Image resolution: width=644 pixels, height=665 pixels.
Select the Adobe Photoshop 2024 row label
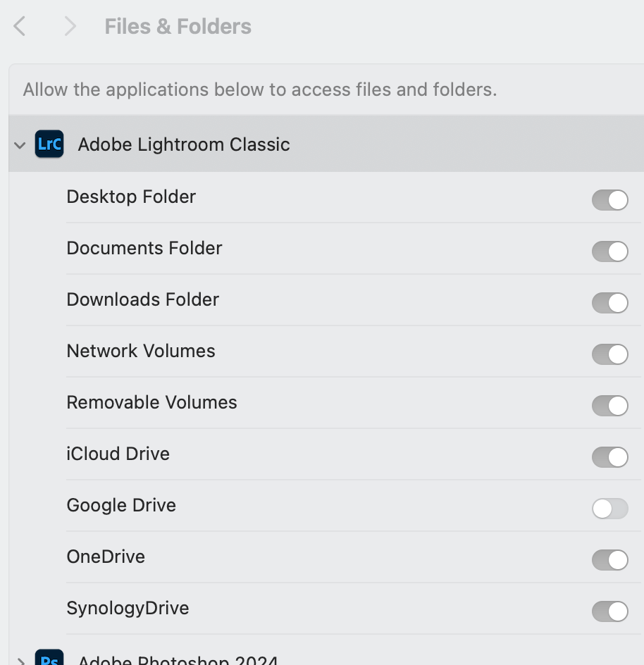178,660
